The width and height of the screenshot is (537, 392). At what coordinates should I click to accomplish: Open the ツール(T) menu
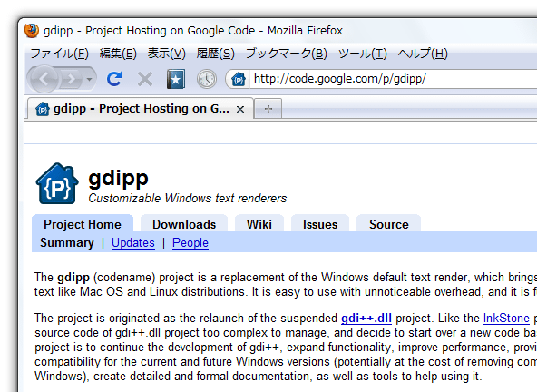[x=362, y=54]
